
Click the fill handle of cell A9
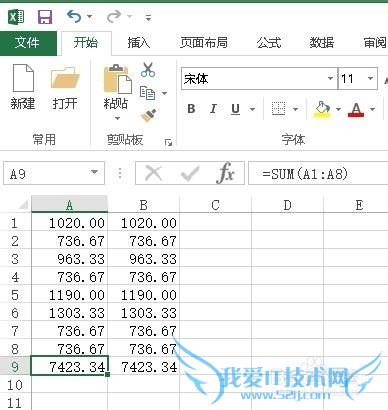click(107, 374)
